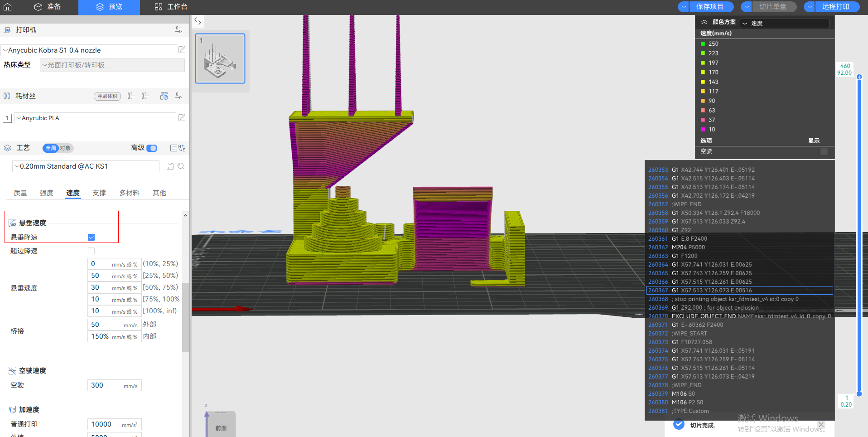Click the front-face view cube
The width and height of the screenshot is (868, 437).
(221, 427)
